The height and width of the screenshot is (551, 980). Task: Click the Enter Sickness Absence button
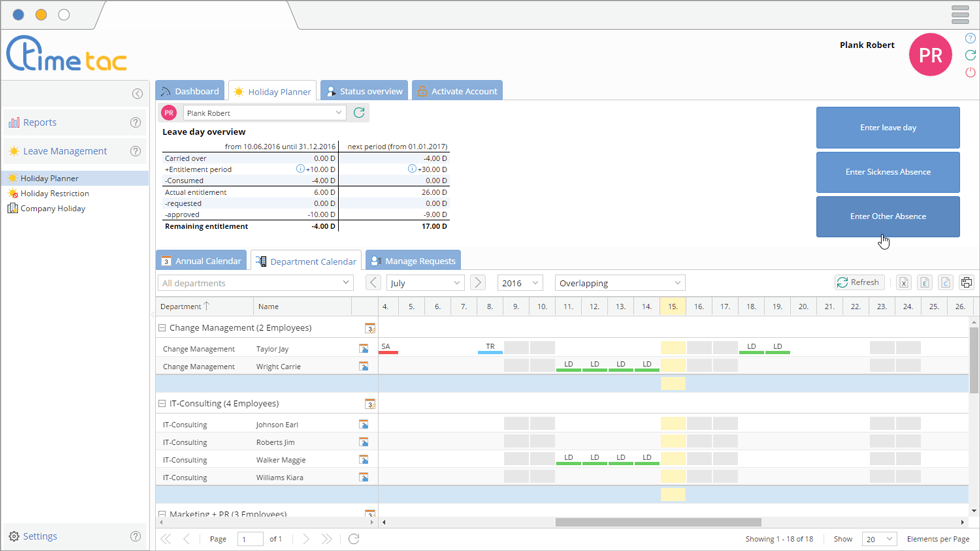coord(888,172)
